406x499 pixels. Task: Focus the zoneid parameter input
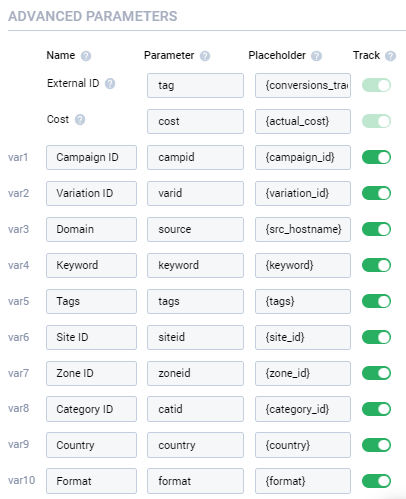(195, 373)
